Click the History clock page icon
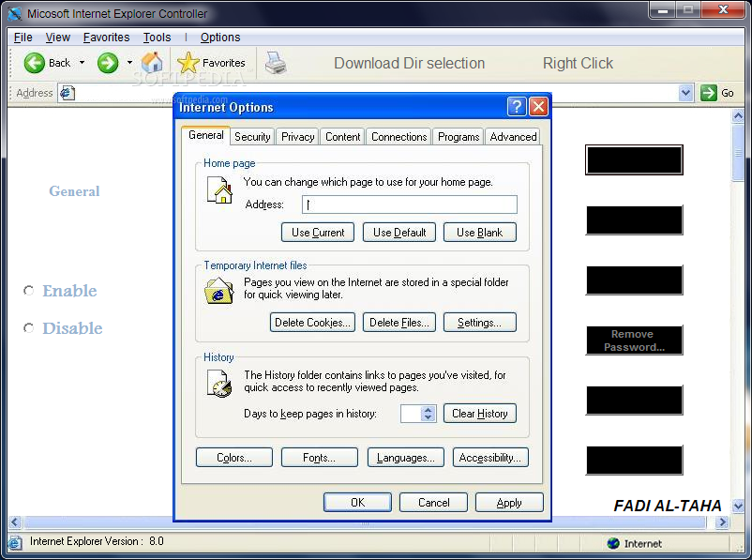The image size is (752, 560). [x=219, y=383]
